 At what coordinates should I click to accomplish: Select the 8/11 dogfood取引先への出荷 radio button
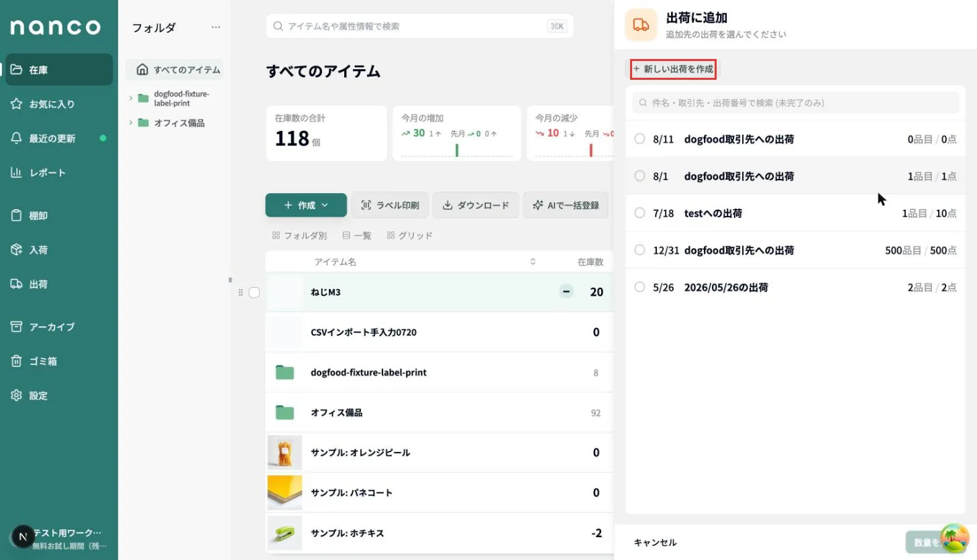[x=639, y=139]
